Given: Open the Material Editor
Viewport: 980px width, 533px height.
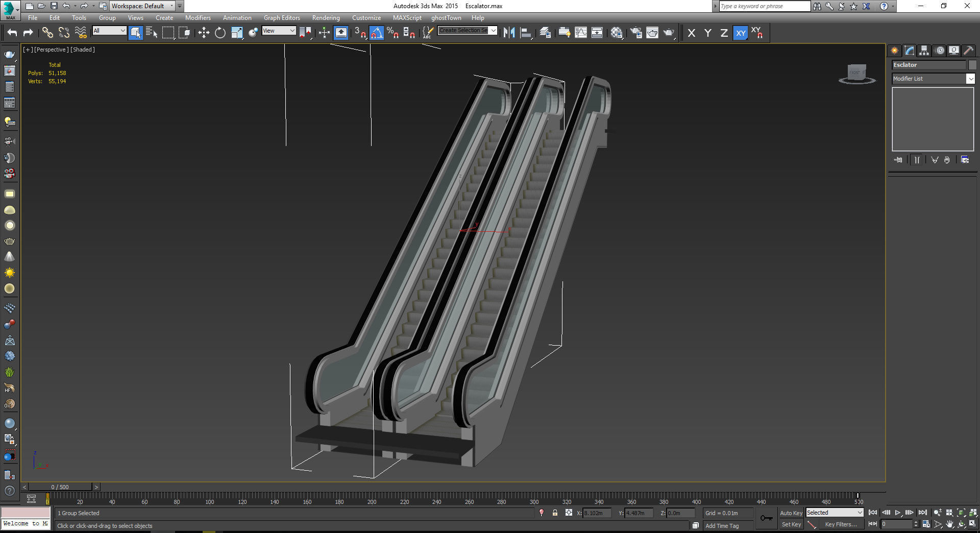Looking at the screenshot, I should [x=617, y=33].
